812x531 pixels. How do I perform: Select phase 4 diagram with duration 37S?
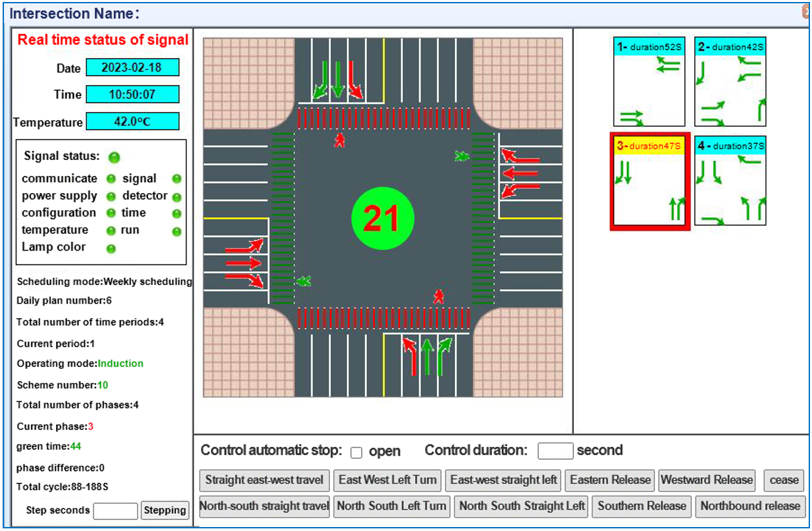[730, 182]
